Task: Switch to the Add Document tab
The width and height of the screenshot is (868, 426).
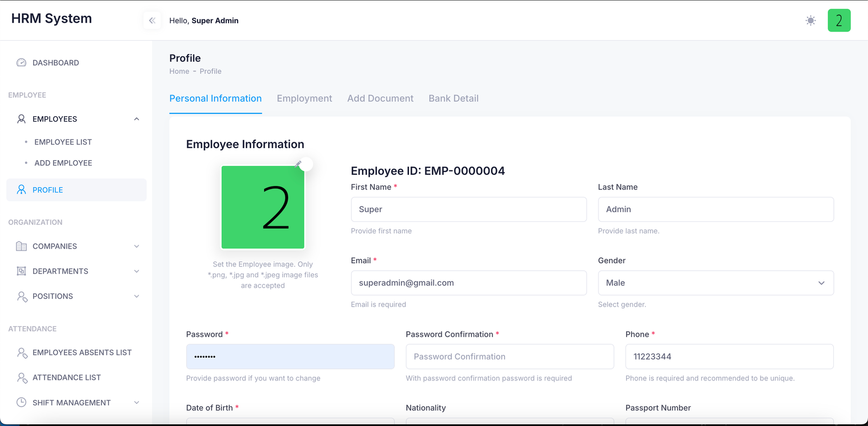Action: [380, 98]
